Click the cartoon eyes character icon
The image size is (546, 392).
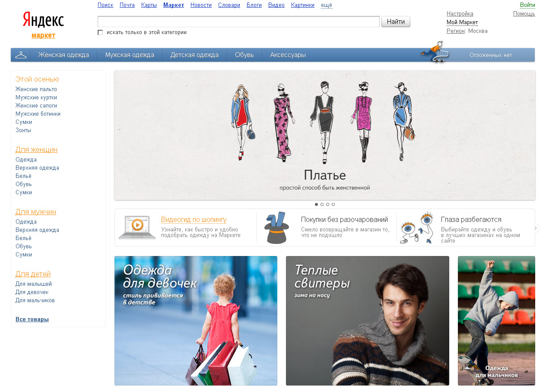[x=417, y=228]
